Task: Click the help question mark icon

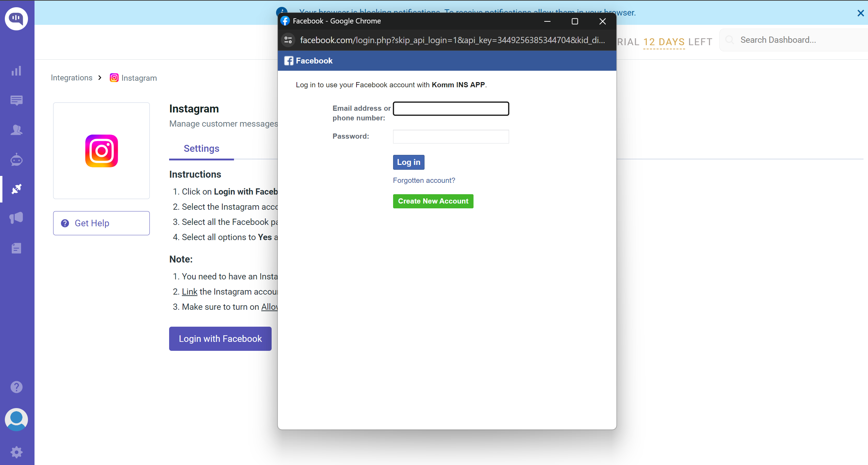Action: pos(16,386)
